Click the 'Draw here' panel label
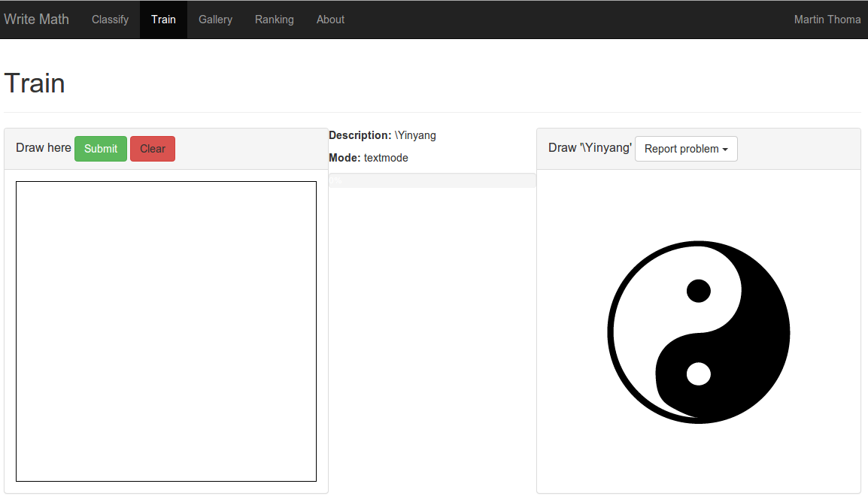Viewport: 868px width, 496px height. point(44,148)
